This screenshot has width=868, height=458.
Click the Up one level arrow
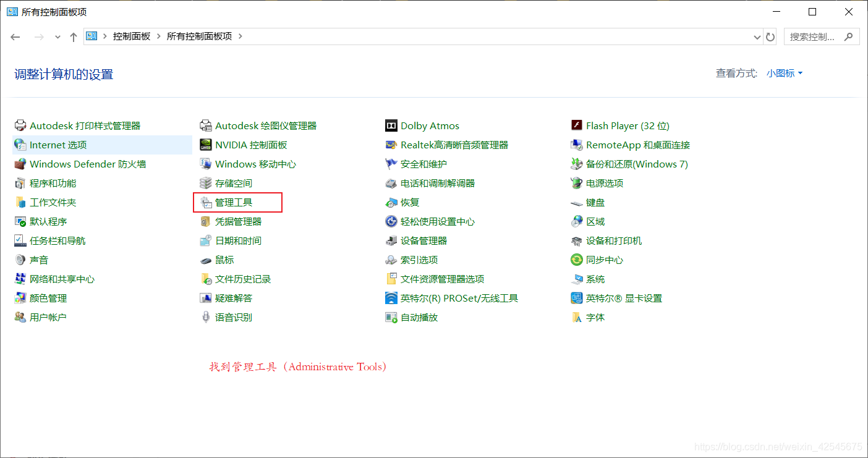click(74, 37)
